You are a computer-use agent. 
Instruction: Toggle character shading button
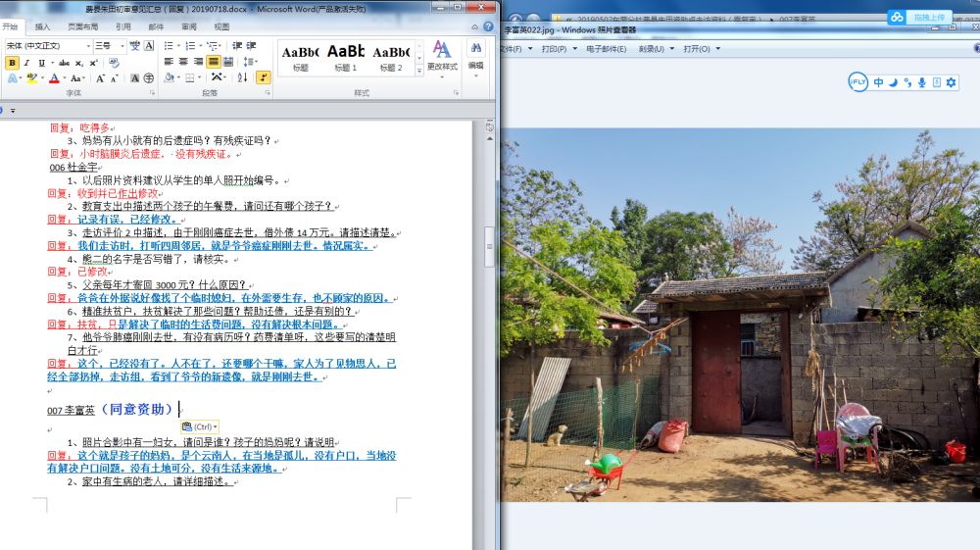pyautogui.click(x=134, y=78)
